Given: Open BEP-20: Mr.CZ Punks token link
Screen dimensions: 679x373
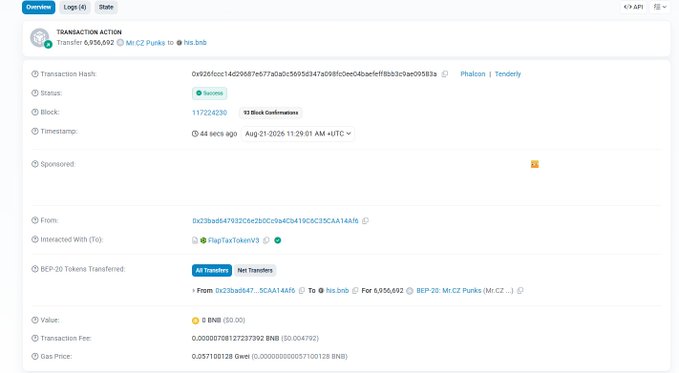Looking at the screenshot, I should (449, 291).
